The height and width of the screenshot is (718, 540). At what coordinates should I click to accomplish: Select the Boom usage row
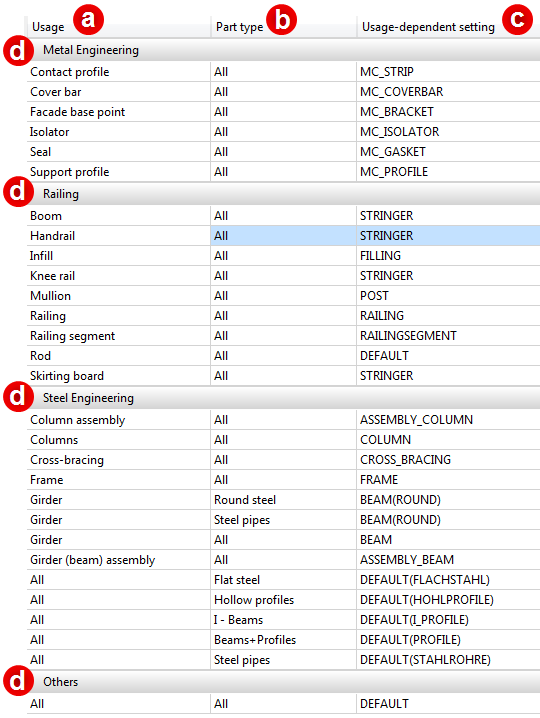284,216
